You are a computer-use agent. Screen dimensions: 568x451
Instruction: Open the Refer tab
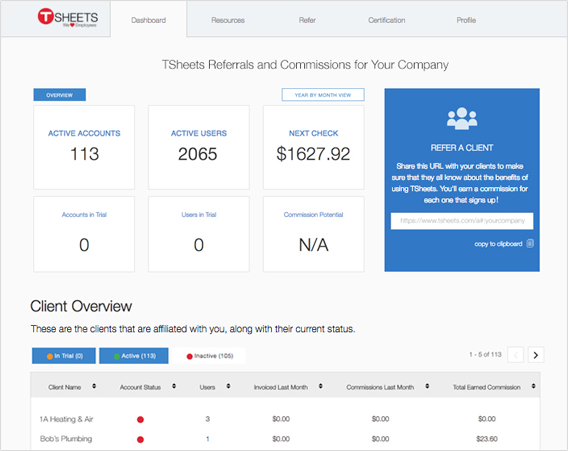coord(307,20)
